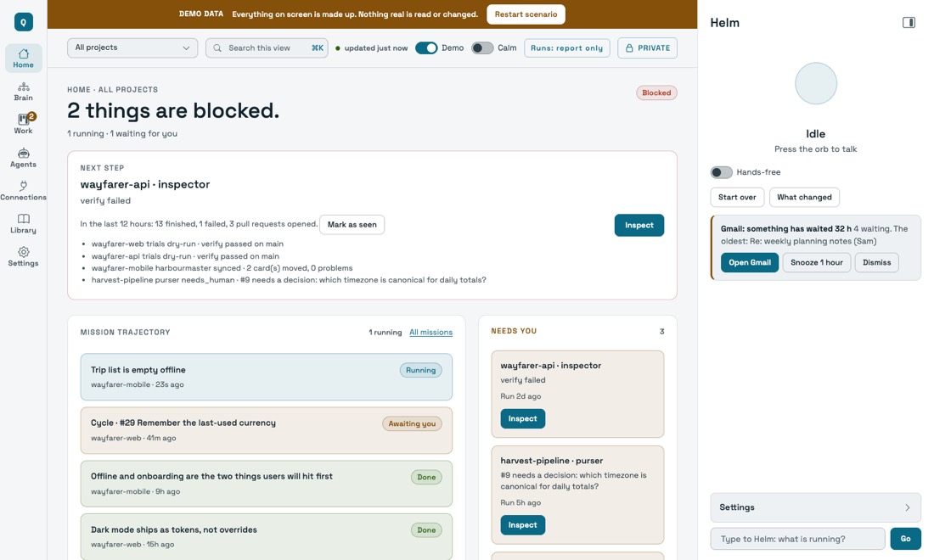934x560 pixels.
Task: Click the Done badge on Offline and onboarding
Action: point(426,477)
